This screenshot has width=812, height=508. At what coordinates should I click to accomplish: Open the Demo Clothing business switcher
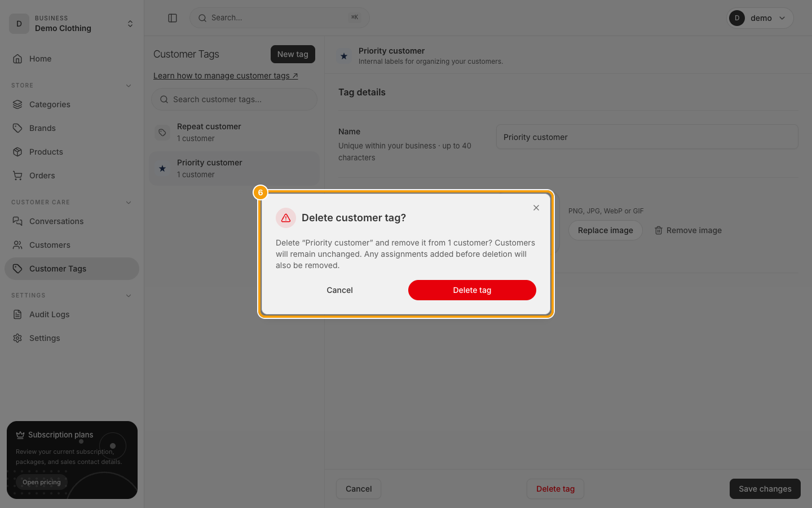(72, 24)
